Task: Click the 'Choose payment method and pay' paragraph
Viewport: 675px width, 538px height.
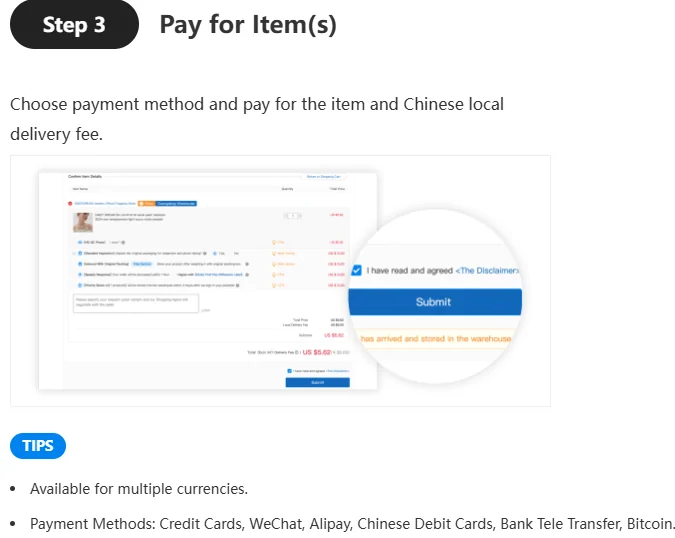Action: [x=257, y=119]
